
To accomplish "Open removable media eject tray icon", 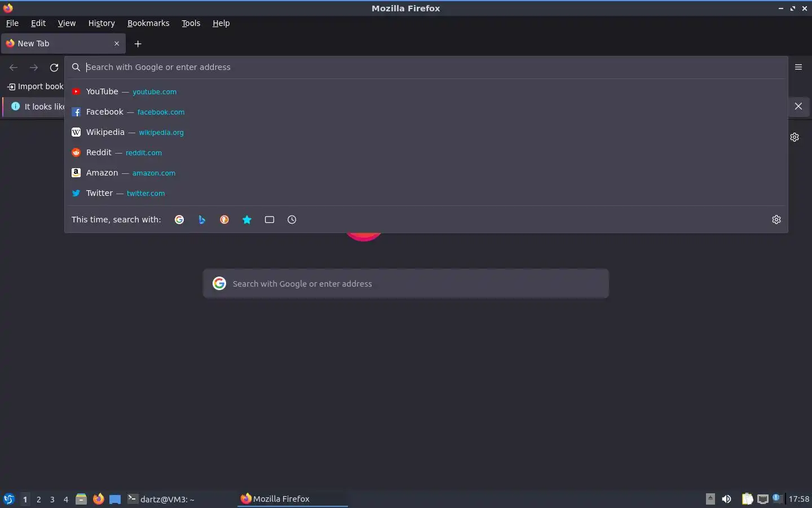I will (710, 499).
